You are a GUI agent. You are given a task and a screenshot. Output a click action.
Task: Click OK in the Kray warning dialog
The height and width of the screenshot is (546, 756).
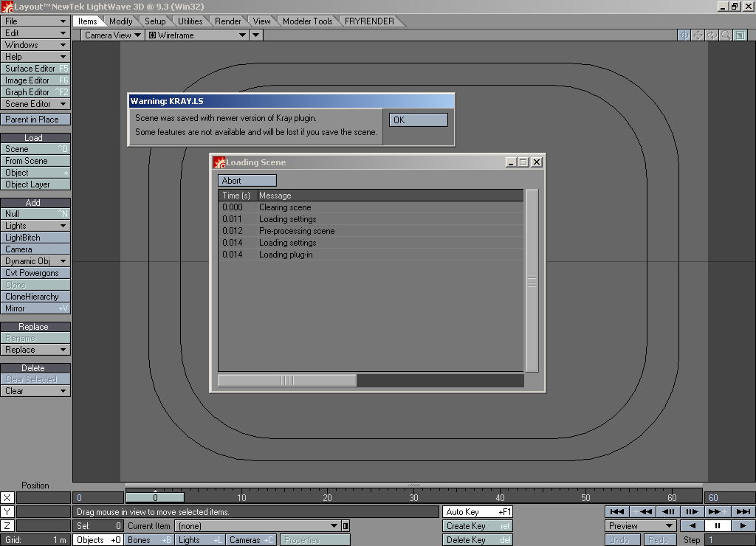419,120
